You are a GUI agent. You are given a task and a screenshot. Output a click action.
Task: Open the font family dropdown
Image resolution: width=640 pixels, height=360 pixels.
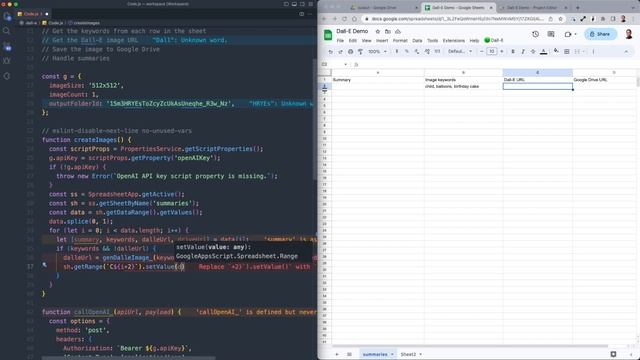(x=460, y=52)
